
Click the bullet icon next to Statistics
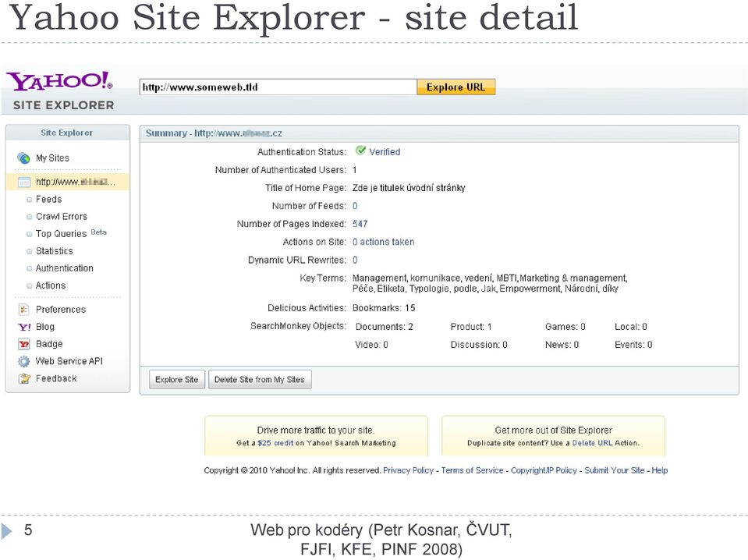(x=30, y=251)
